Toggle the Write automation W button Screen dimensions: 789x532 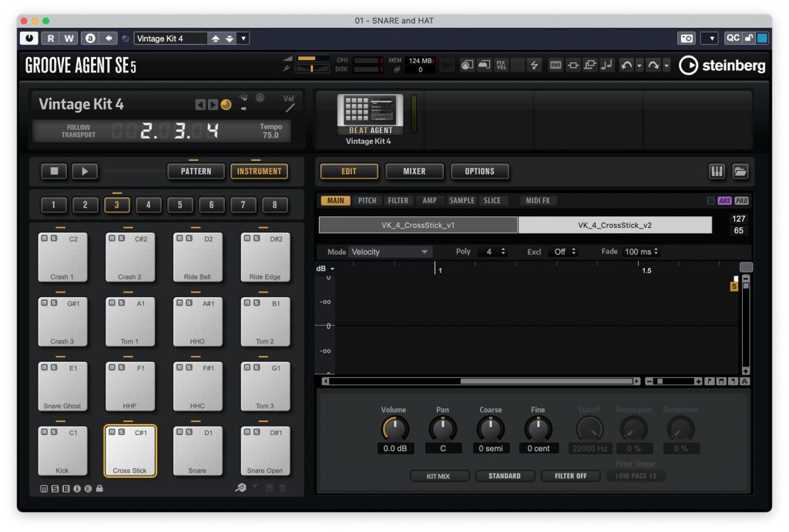tap(69, 38)
